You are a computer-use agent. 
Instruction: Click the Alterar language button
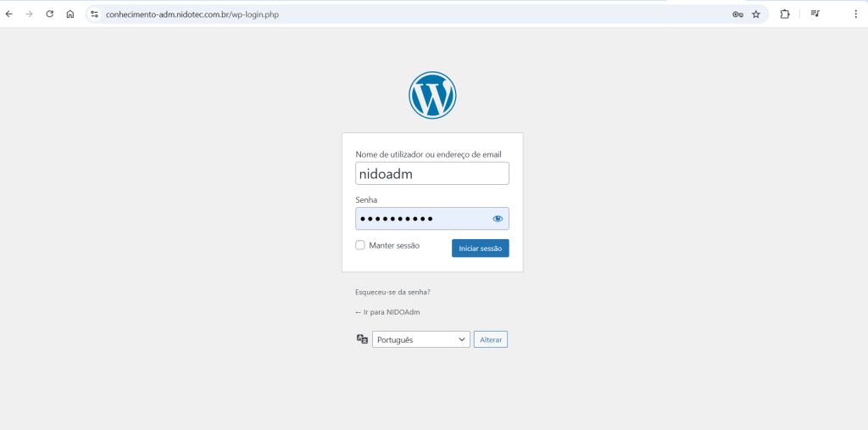pos(491,339)
